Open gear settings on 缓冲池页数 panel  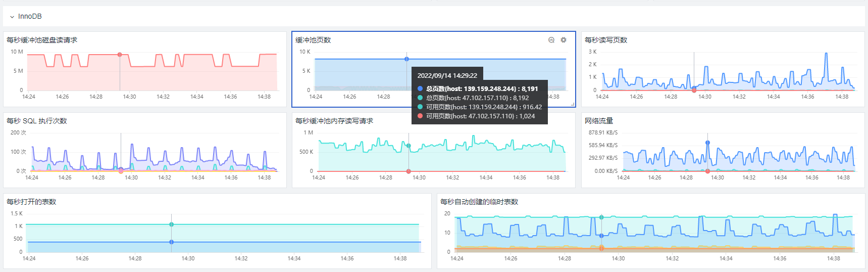564,40
